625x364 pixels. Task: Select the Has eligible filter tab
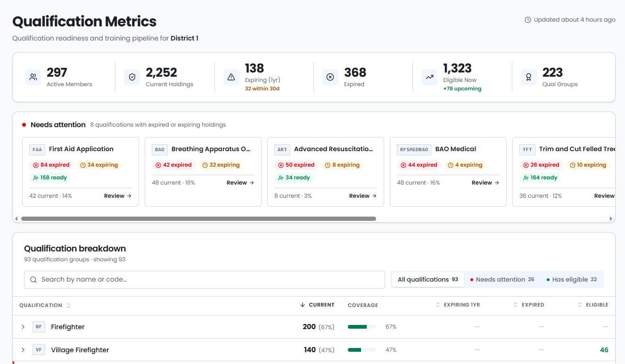tap(572, 280)
